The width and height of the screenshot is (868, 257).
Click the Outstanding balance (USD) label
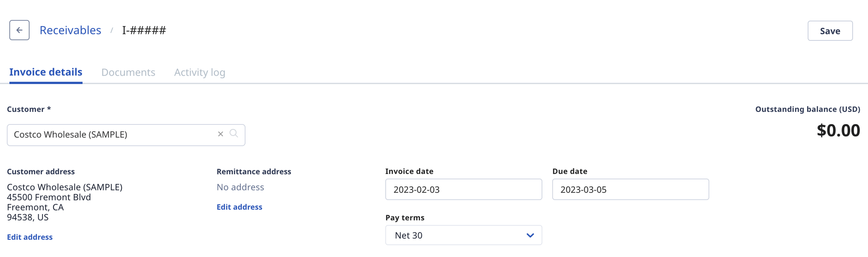[807, 109]
